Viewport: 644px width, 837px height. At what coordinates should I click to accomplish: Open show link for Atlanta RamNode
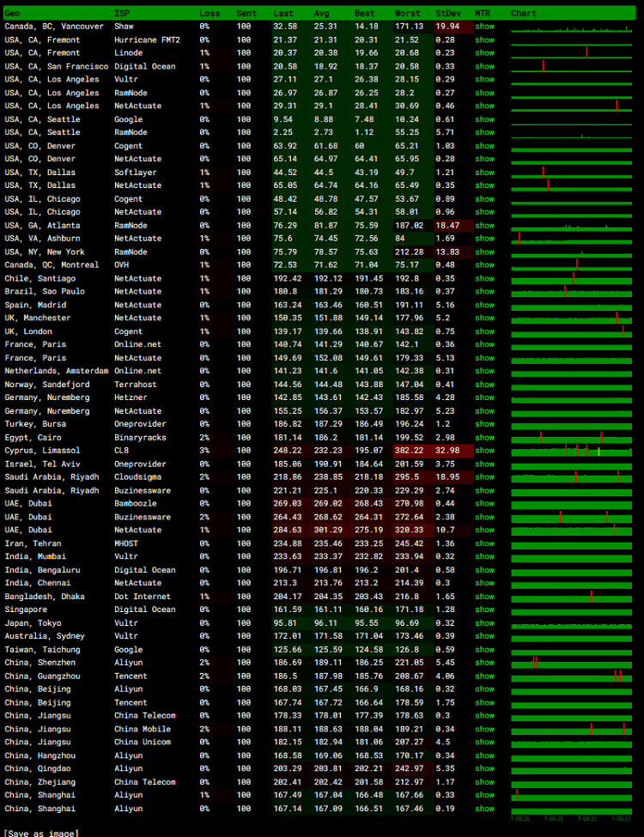tap(484, 225)
